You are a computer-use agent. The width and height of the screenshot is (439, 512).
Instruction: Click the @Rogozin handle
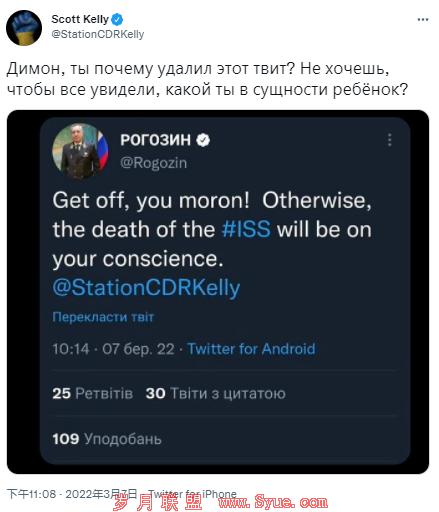pos(153,163)
